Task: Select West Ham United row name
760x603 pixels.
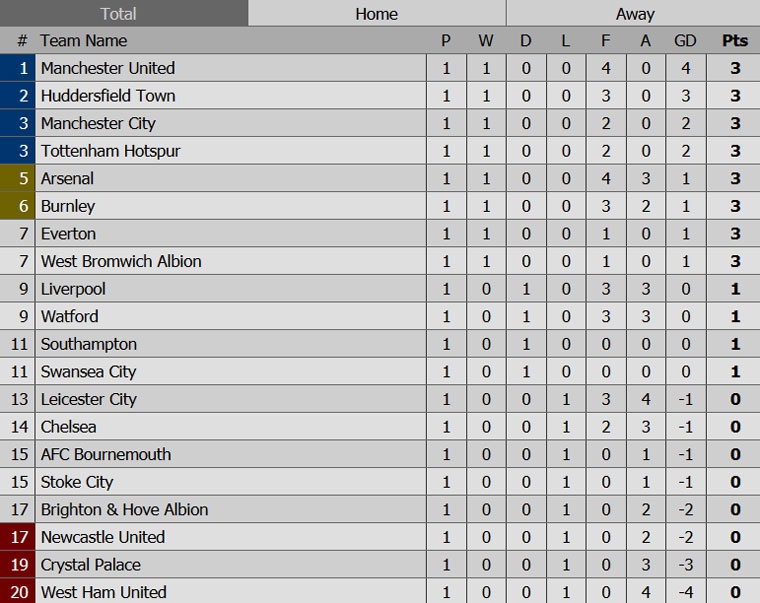Action: pyautogui.click(x=103, y=592)
